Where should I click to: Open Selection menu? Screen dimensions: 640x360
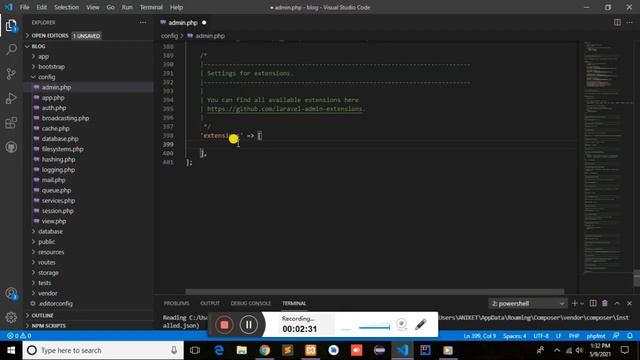pos(67,7)
